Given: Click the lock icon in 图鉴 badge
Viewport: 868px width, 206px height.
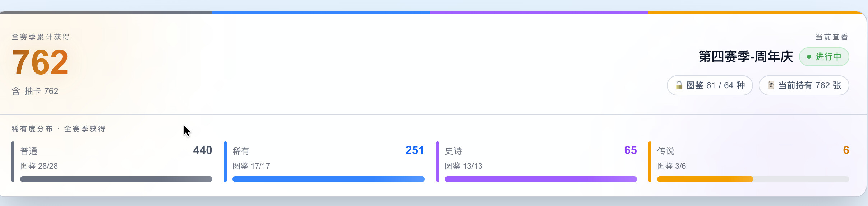Looking at the screenshot, I should point(679,85).
